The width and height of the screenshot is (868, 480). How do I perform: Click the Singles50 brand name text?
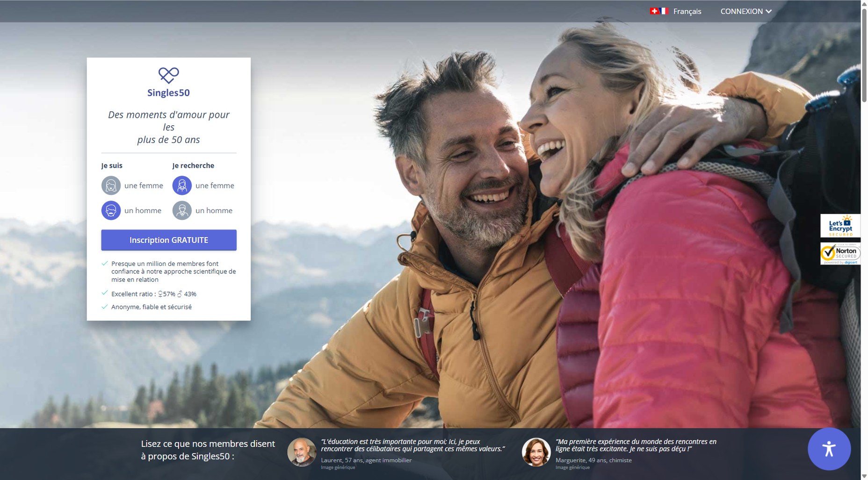click(168, 93)
